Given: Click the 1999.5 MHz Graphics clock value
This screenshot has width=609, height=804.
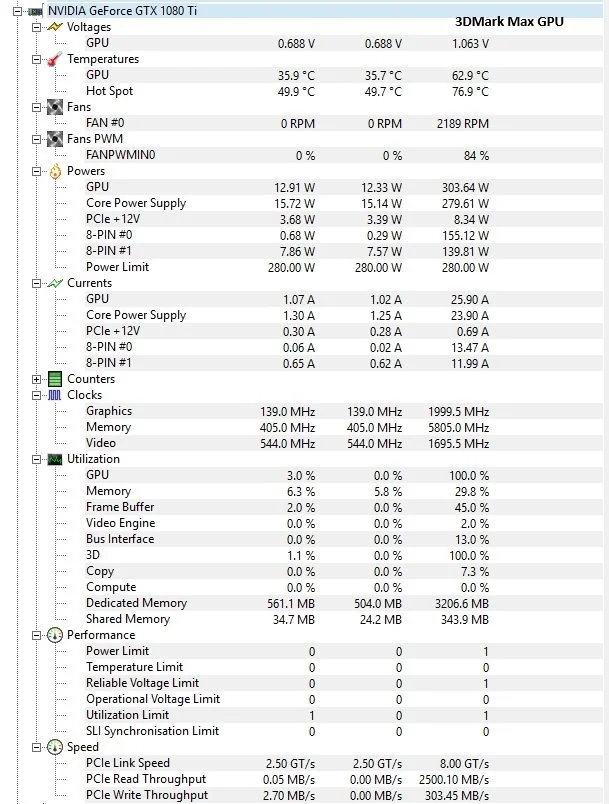Looking at the screenshot, I should click(459, 412).
